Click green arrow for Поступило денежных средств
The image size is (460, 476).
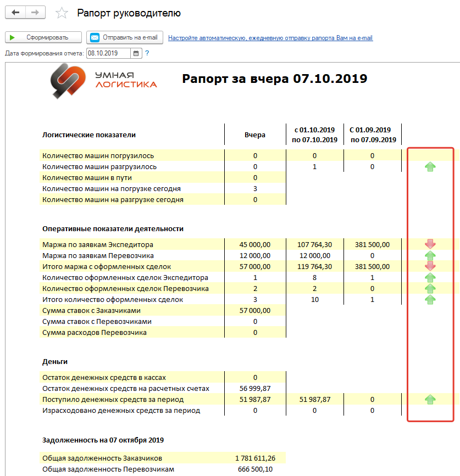tap(430, 400)
